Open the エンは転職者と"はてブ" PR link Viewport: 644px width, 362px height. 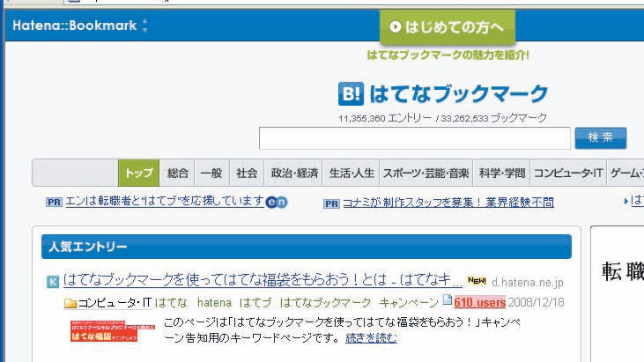pos(165,201)
